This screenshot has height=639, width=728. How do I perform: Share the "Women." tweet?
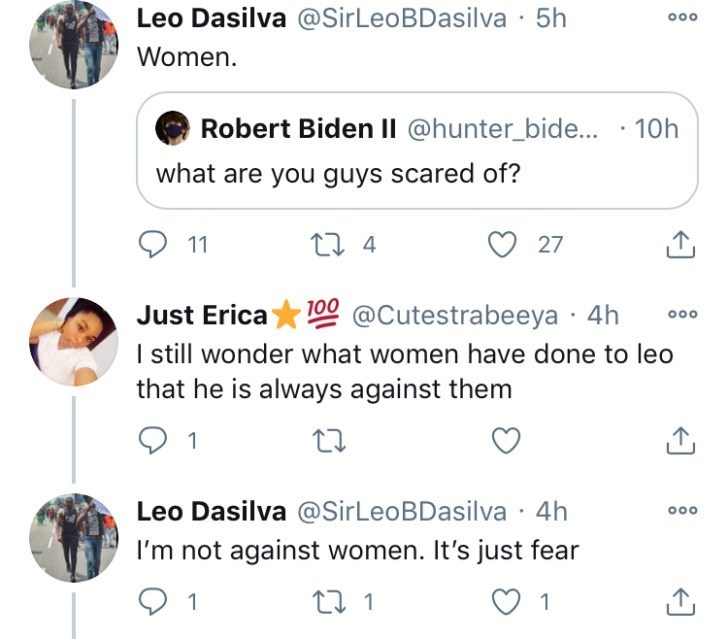680,244
